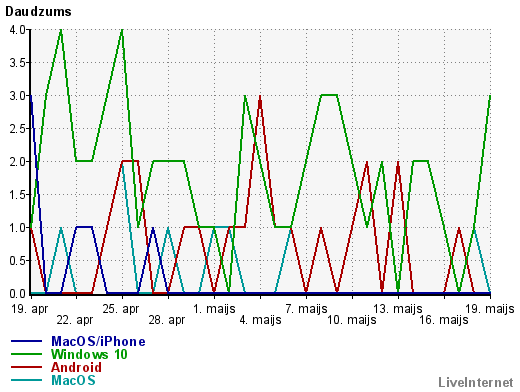Click the 4.0 value axis label
The height and width of the screenshot is (392, 520).
coord(18,30)
